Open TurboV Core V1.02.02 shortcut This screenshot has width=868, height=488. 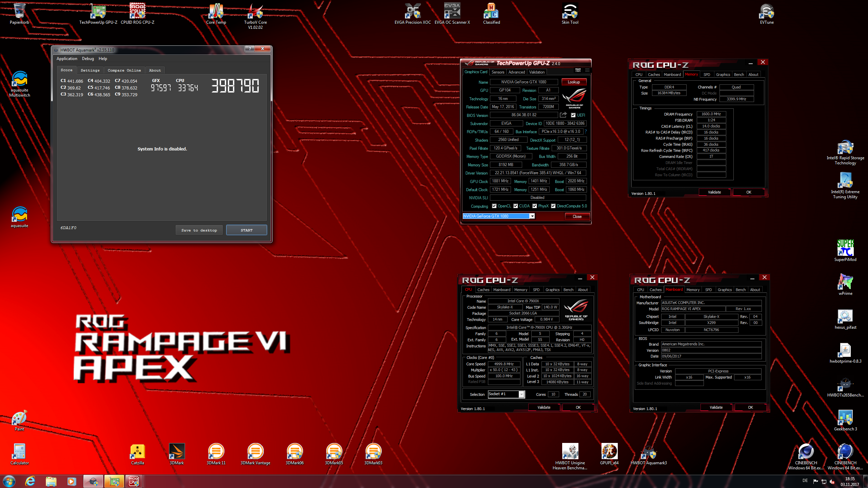coord(255,16)
